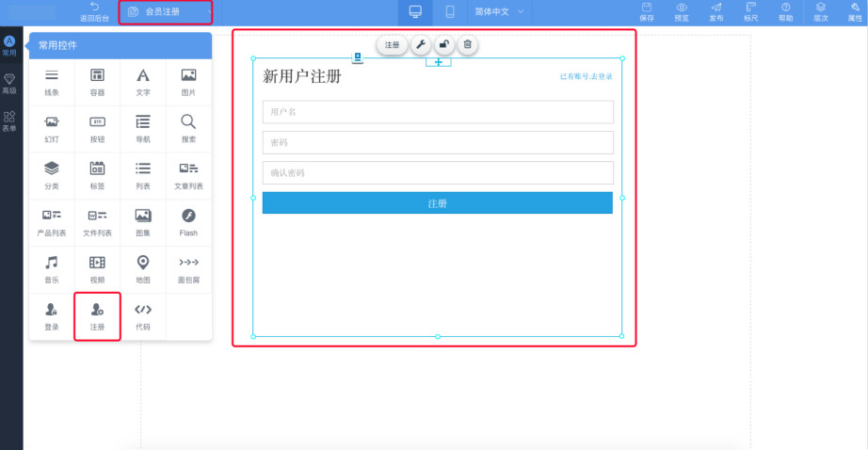The height and width of the screenshot is (450, 868).
Task: Open settings wrench on widget toolbar
Action: 421,44
